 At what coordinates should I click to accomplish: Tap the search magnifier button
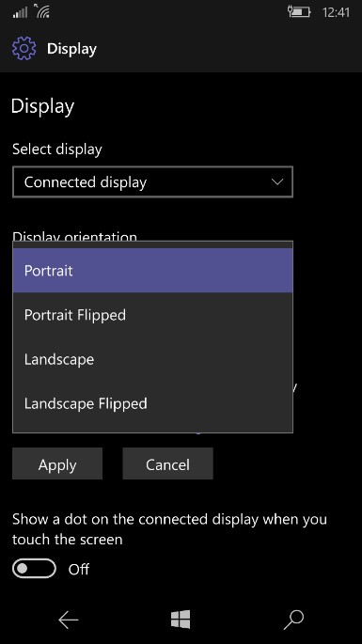point(293,620)
